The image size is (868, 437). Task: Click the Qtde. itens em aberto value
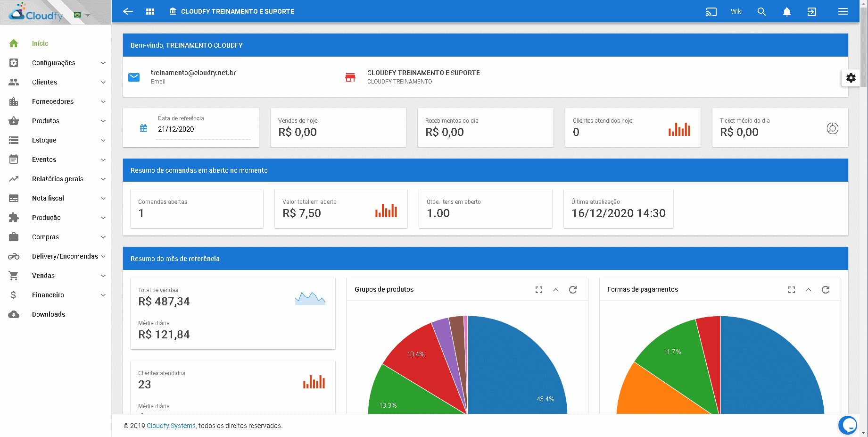(438, 213)
